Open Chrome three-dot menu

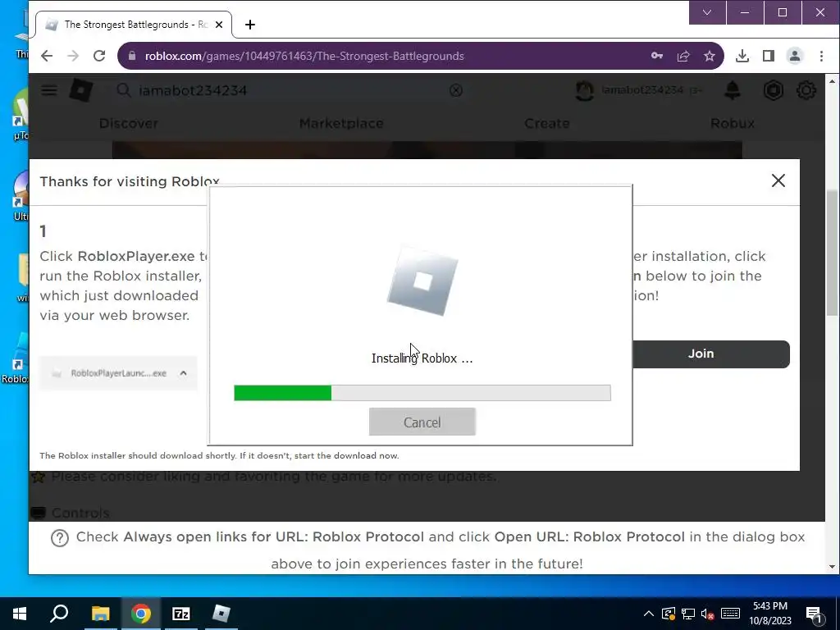coord(821,56)
